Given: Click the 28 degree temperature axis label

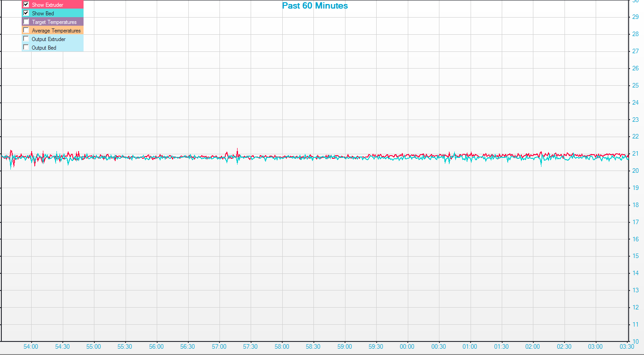Looking at the screenshot, I should (x=635, y=34).
